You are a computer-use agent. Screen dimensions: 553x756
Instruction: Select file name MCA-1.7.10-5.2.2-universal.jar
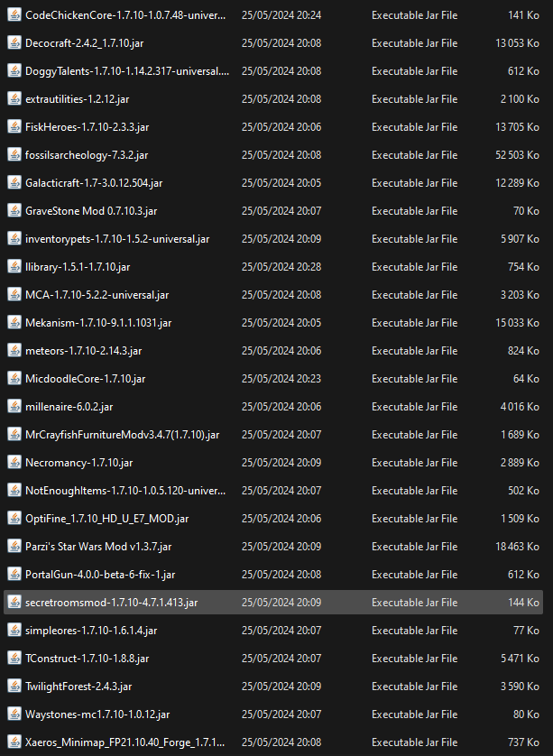[97, 295]
